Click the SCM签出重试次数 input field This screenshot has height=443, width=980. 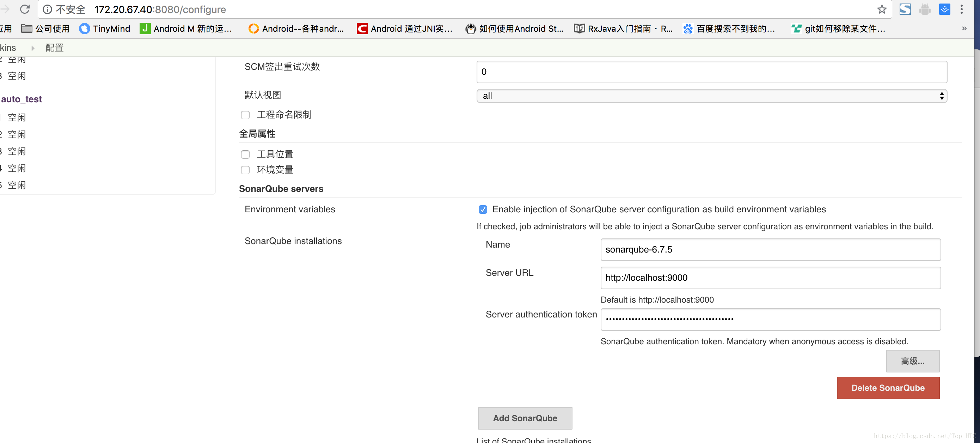pos(711,72)
